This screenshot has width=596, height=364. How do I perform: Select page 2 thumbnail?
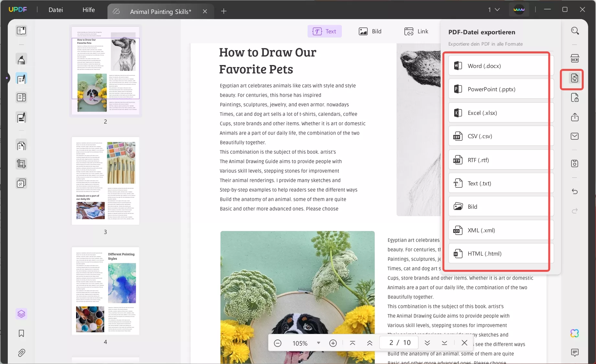(x=106, y=71)
